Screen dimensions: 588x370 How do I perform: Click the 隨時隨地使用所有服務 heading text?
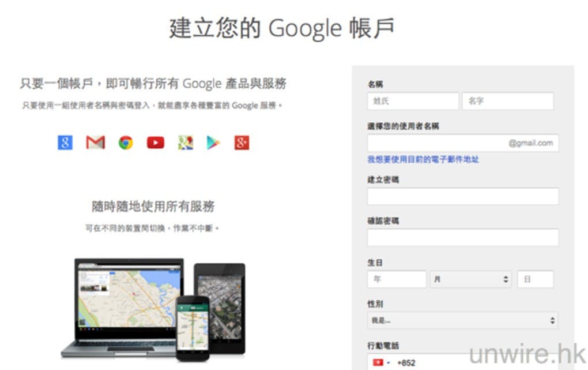(x=153, y=206)
